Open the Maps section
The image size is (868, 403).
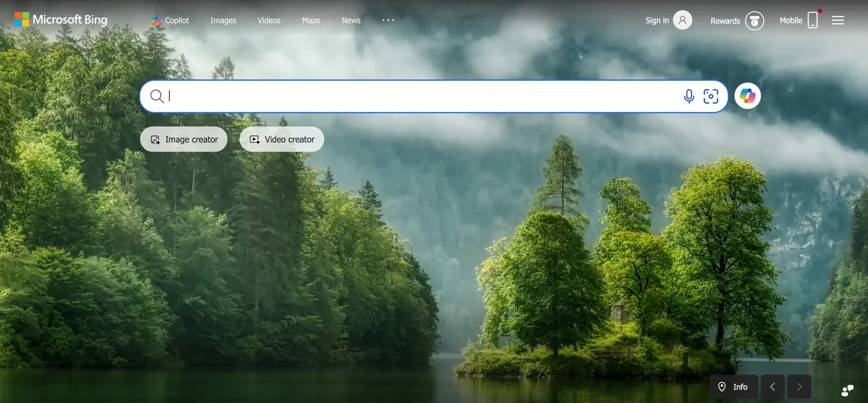click(x=311, y=20)
